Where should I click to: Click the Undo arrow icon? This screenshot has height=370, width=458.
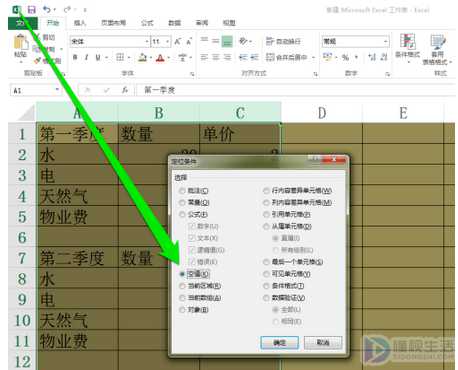pyautogui.click(x=47, y=9)
